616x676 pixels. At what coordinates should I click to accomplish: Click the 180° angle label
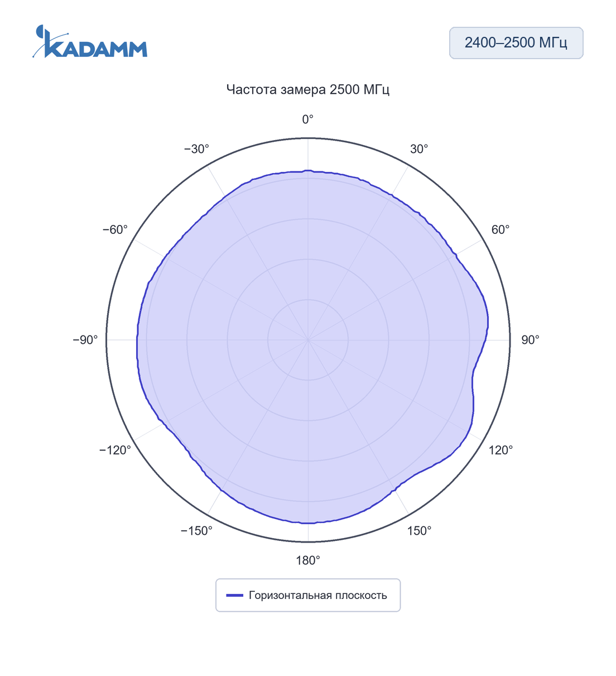(308, 560)
